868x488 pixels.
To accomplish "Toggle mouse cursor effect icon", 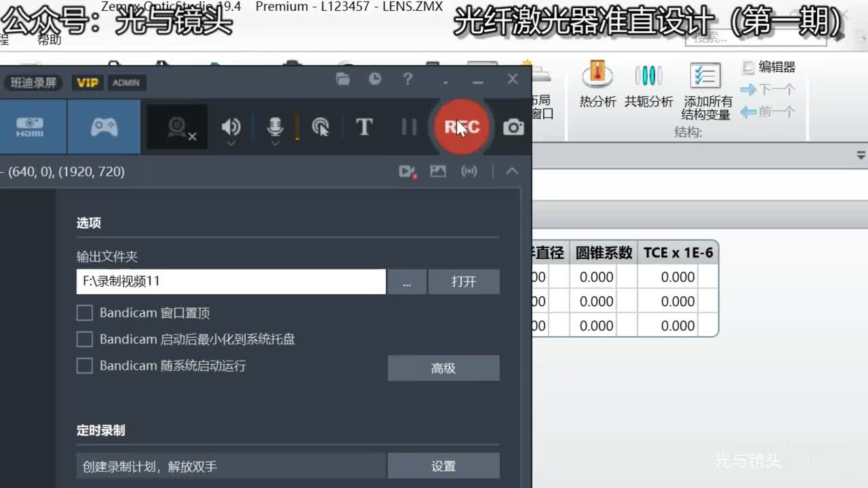I will click(x=320, y=127).
